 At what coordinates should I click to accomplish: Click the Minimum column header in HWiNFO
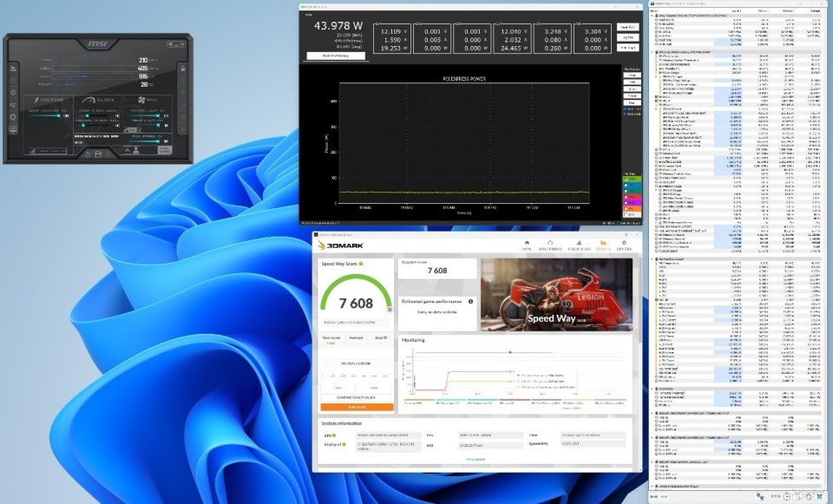757,10
